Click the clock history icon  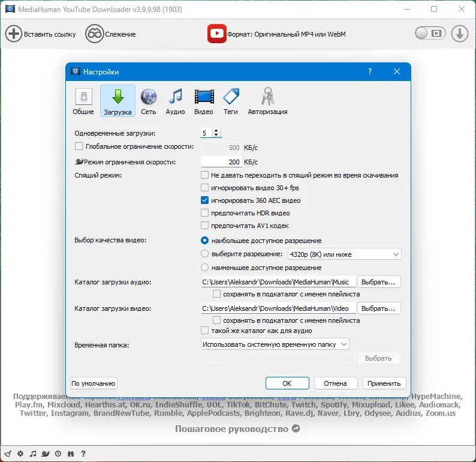[x=58, y=454]
